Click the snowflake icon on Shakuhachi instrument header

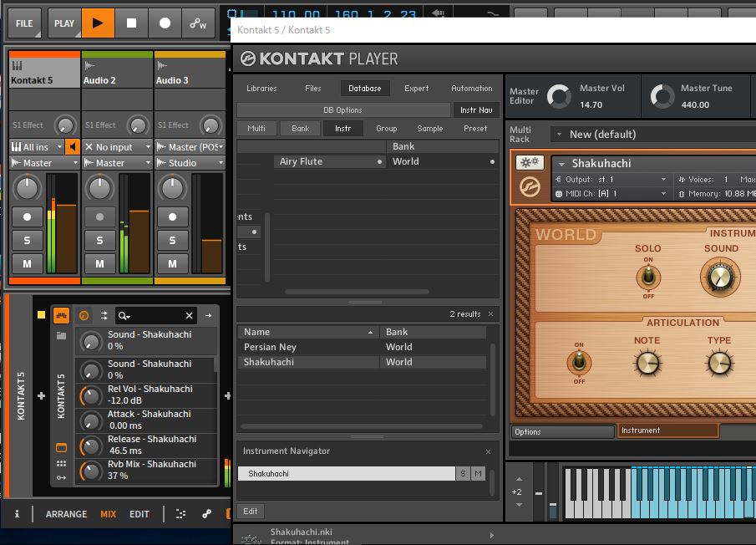530,162
